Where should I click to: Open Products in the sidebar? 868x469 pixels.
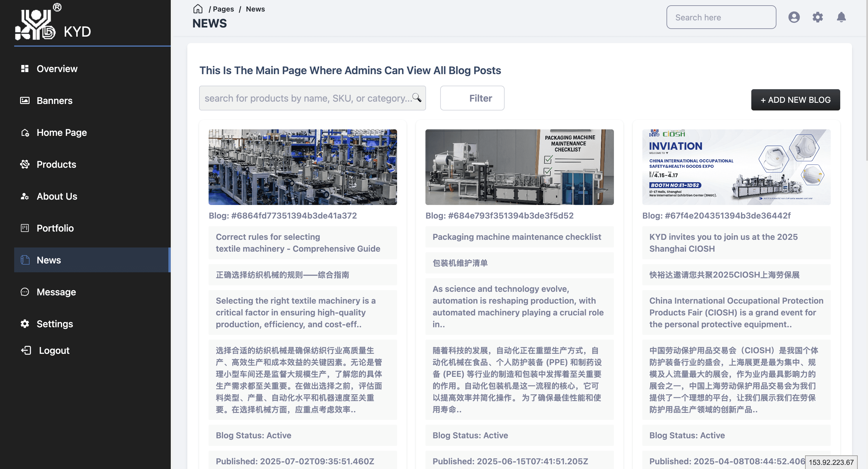tap(56, 165)
